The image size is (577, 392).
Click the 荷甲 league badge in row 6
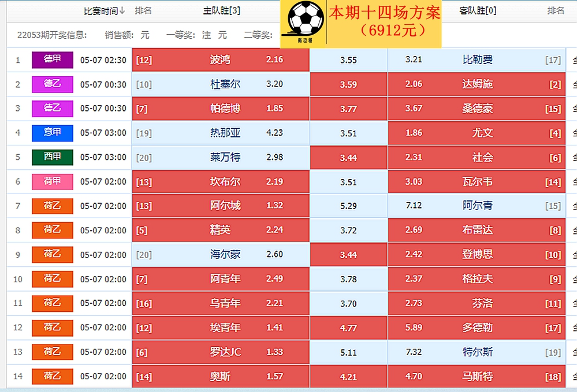tap(52, 182)
